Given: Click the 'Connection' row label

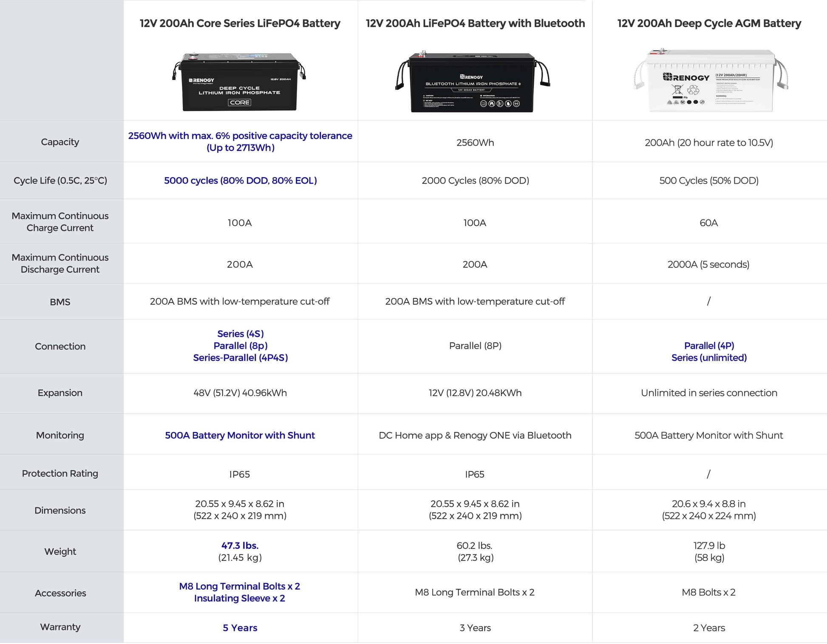Looking at the screenshot, I should click(x=60, y=346).
